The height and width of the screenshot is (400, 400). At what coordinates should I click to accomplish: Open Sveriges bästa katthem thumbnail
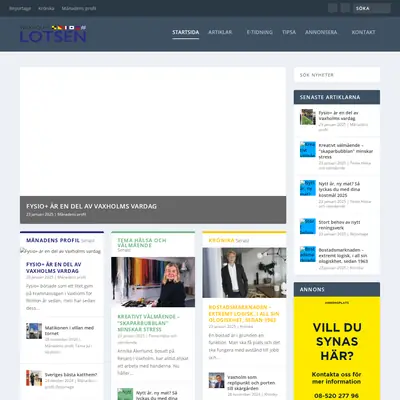tap(34, 378)
